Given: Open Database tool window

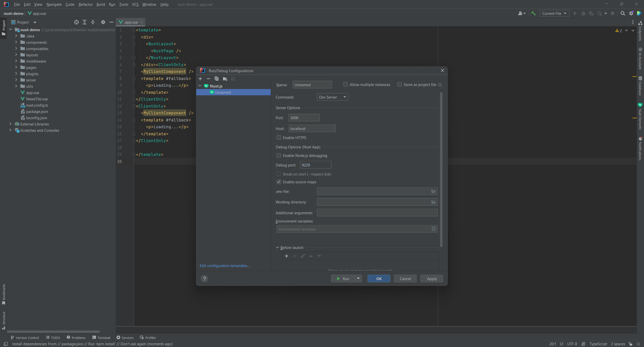Looking at the screenshot, I should tap(640, 86).
